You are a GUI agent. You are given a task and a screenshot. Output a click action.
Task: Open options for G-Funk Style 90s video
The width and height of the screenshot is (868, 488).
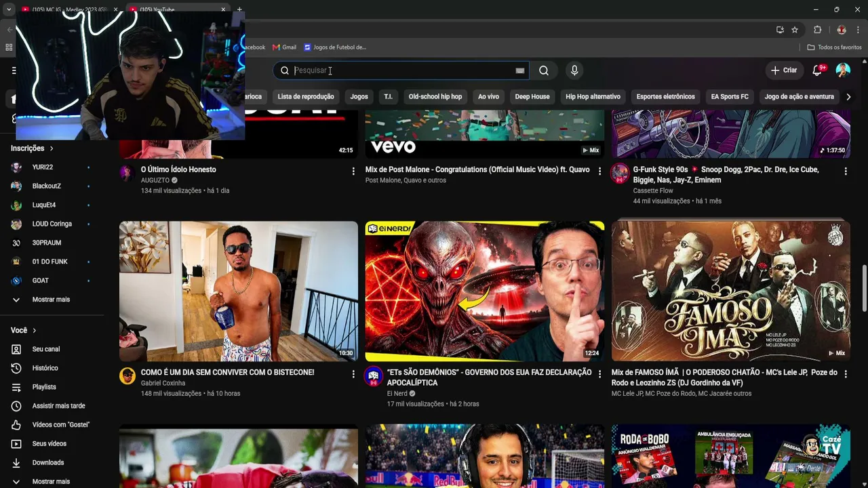pyautogui.click(x=846, y=171)
